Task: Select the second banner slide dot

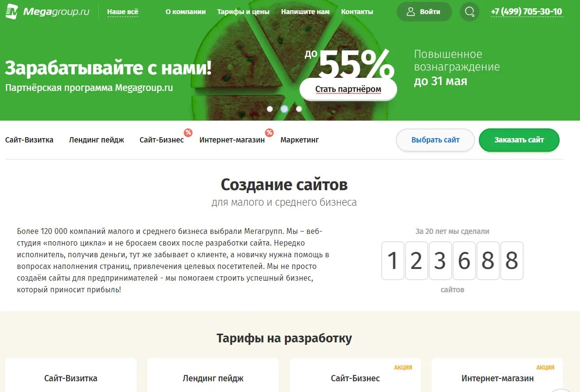Action: (284, 109)
